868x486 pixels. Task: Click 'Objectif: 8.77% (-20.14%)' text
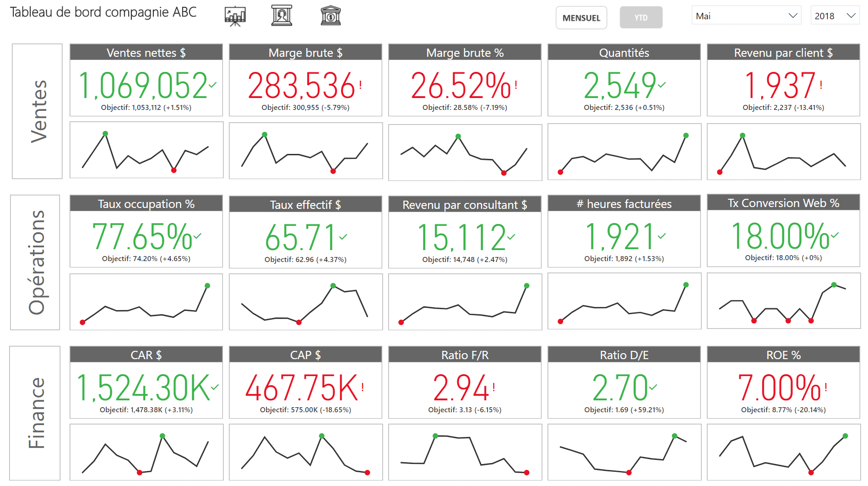coord(783,410)
